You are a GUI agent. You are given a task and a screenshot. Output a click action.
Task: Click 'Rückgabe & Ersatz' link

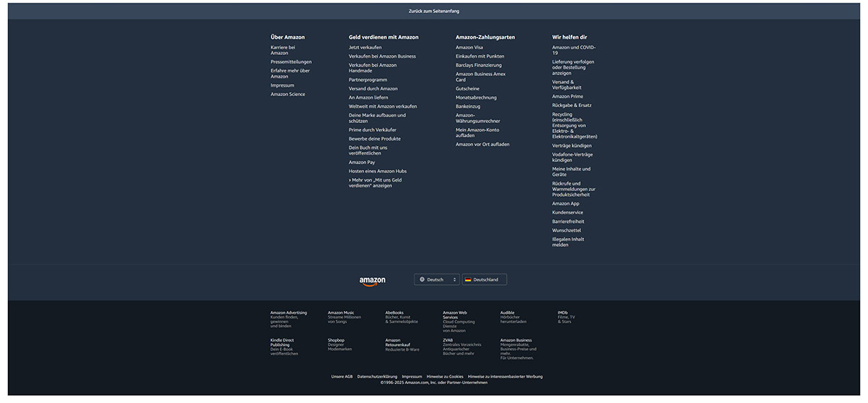coord(572,105)
